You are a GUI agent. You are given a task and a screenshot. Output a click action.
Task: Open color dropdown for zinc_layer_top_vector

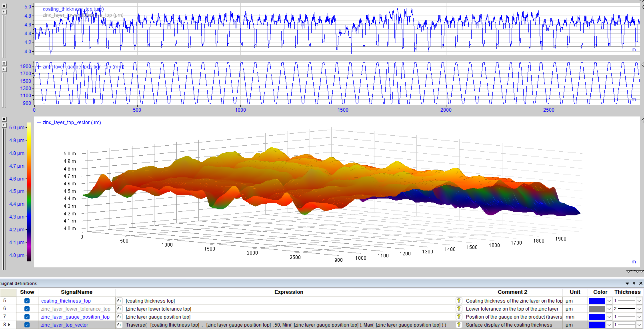pos(609,325)
